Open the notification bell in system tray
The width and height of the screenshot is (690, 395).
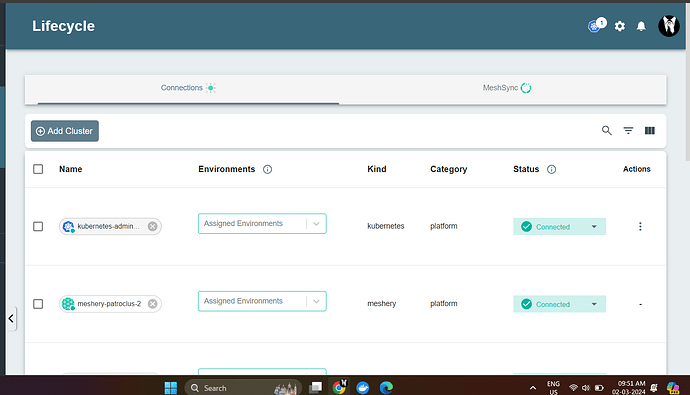(654, 388)
